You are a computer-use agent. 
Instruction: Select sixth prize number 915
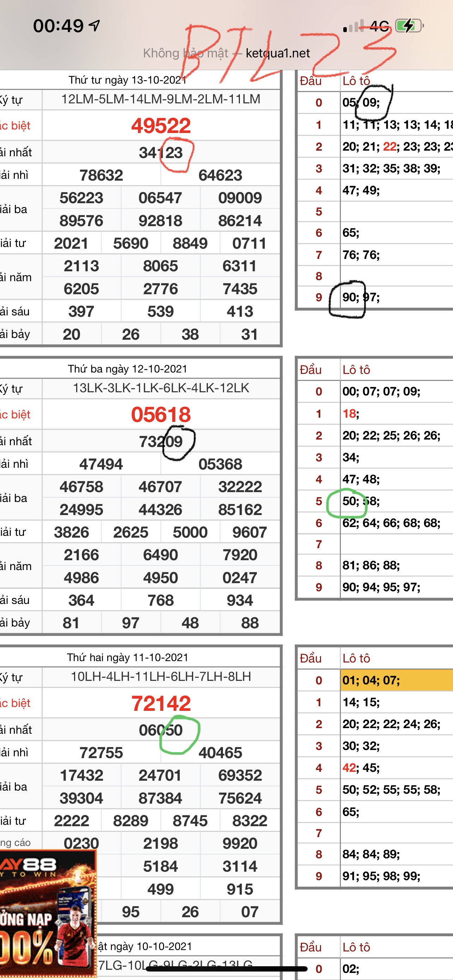(x=240, y=889)
